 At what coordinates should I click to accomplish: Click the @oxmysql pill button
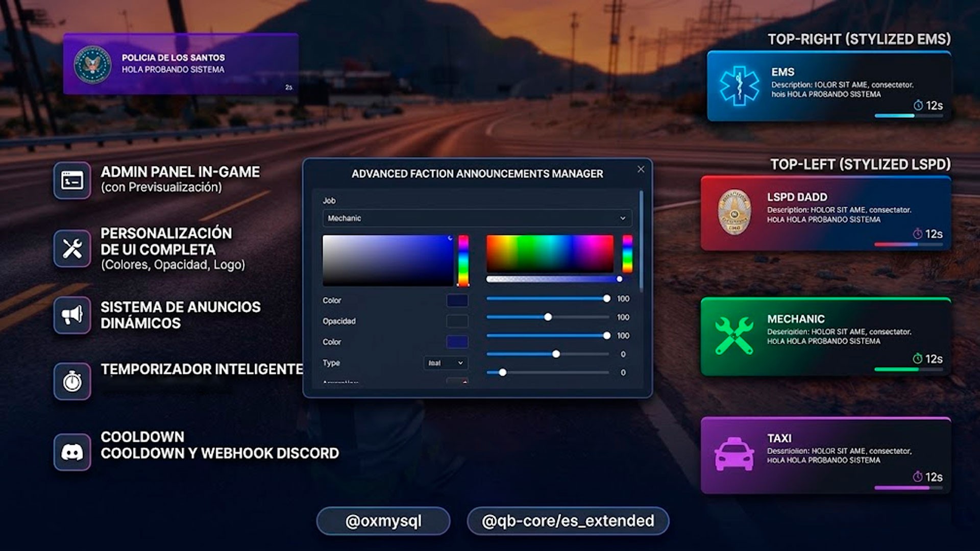[x=383, y=521]
